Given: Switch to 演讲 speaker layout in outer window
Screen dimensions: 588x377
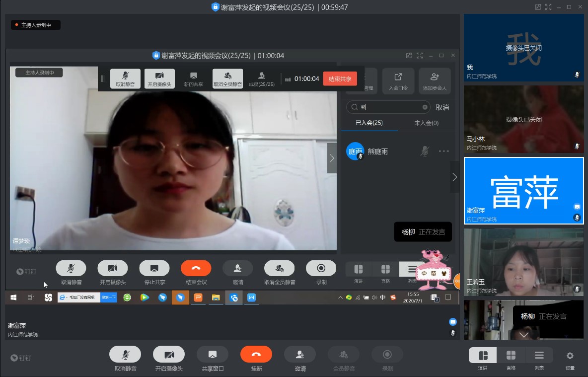Looking at the screenshot, I should 483,355.
